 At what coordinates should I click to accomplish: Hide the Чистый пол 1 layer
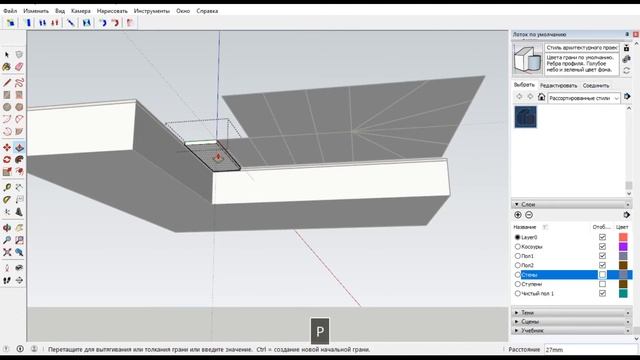(x=602, y=293)
